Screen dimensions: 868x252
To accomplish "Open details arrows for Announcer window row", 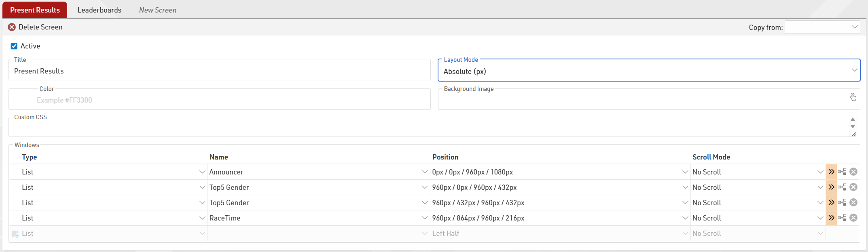I will pos(831,172).
